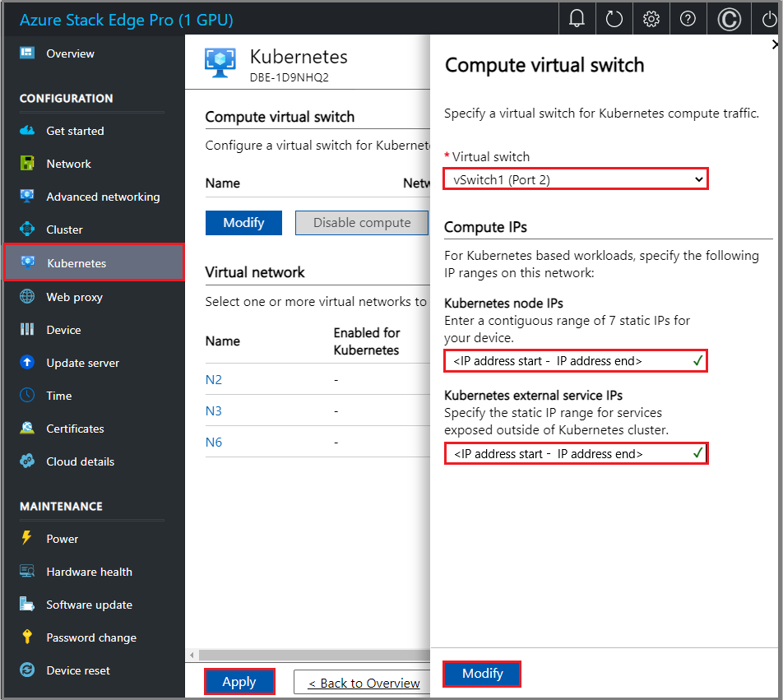The height and width of the screenshot is (700, 783).
Task: Click Back to Overview button
Action: coord(364,683)
